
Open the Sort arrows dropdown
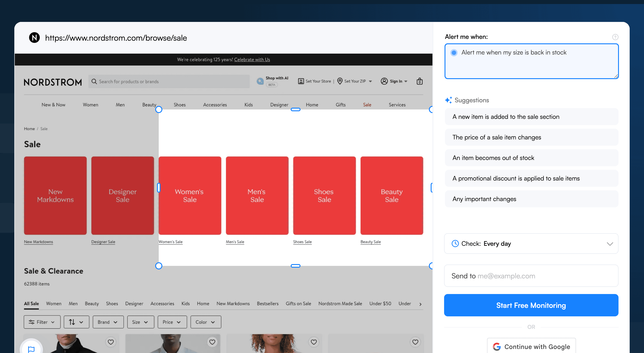coord(76,322)
